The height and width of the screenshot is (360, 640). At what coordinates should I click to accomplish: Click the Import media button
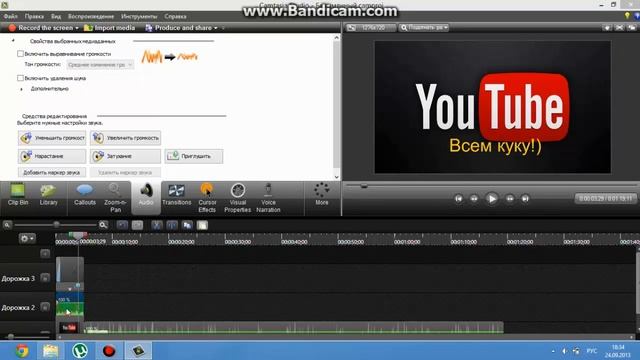point(109,28)
